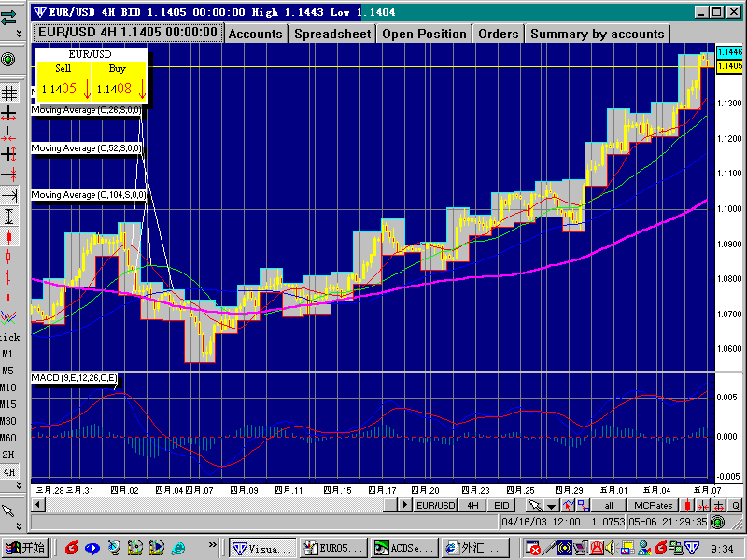Open the BID price type selector
Image resolution: width=747 pixels, height=560 pixels.
501,505
